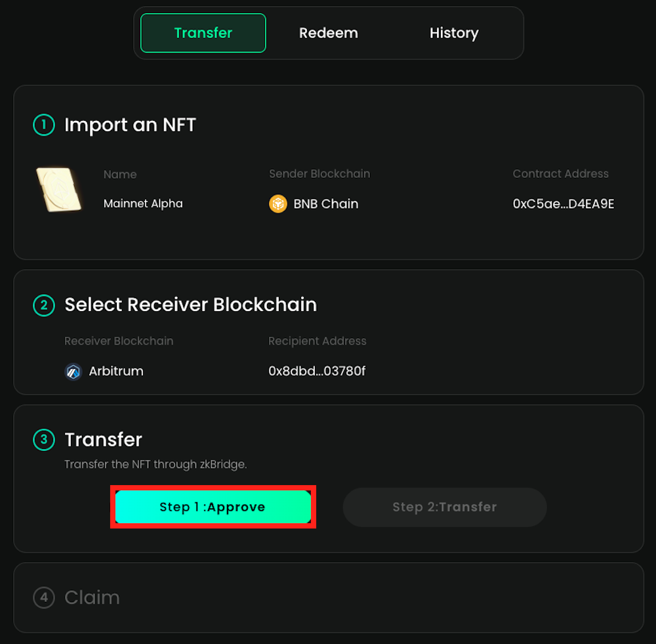Click the Select Receiver Blockchain heading
This screenshot has height=644, width=656.
pos(190,305)
